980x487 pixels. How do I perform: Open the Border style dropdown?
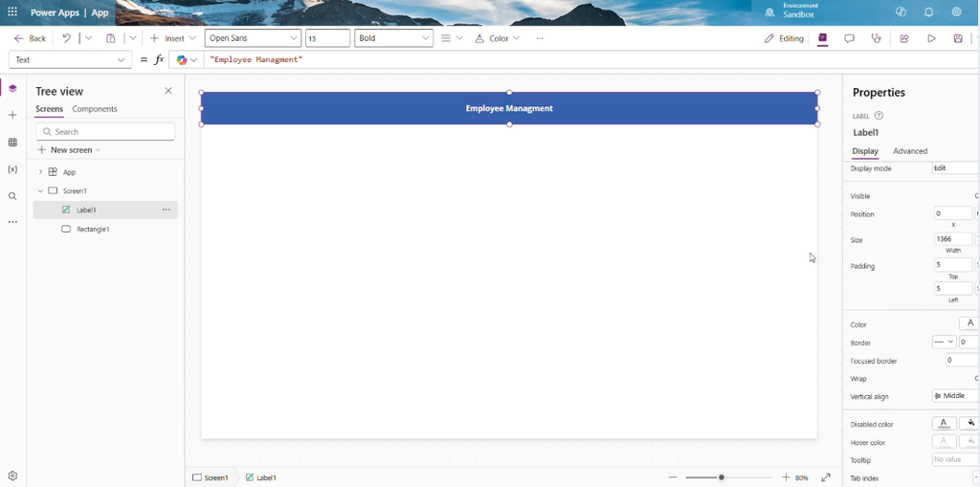(944, 342)
